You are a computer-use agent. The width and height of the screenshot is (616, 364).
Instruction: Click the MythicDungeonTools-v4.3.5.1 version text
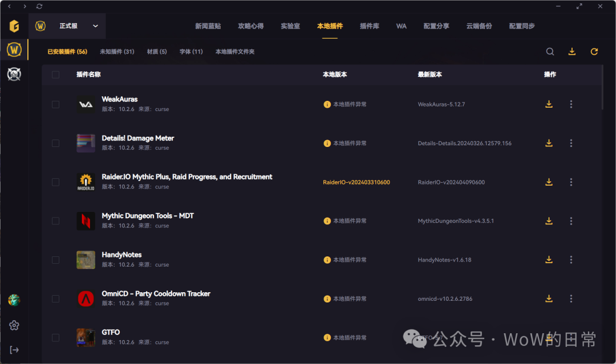pos(456,221)
